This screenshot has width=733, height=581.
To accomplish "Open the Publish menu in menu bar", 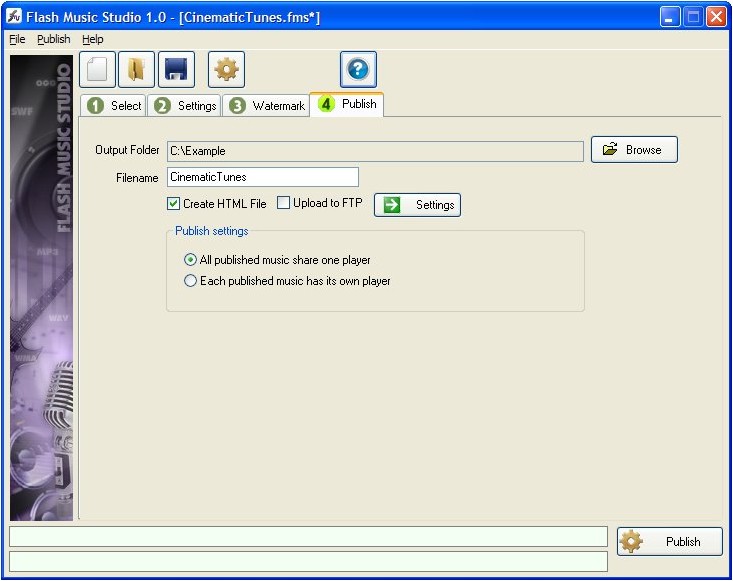I will [54, 39].
